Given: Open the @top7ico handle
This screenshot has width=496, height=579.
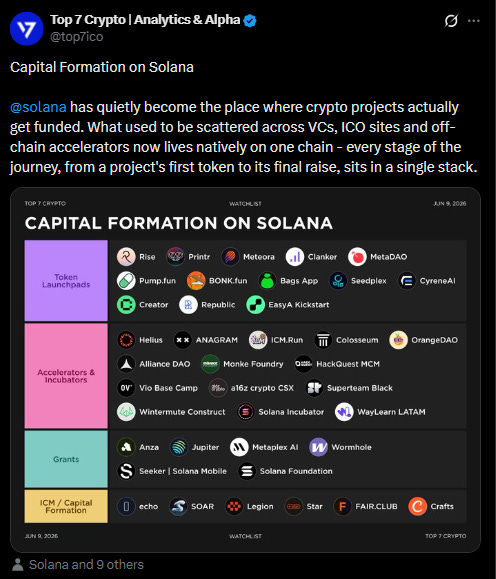Looking at the screenshot, I should tap(76, 37).
